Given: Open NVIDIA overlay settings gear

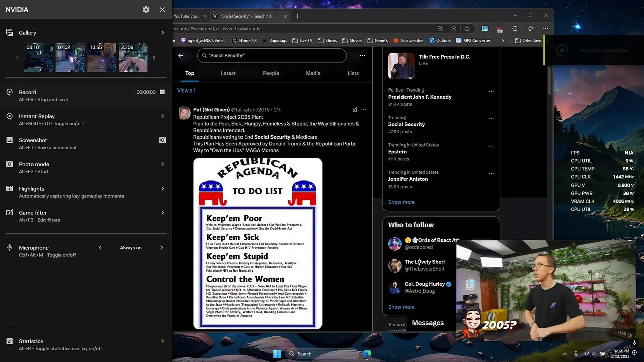Looking at the screenshot, I should (x=146, y=10).
